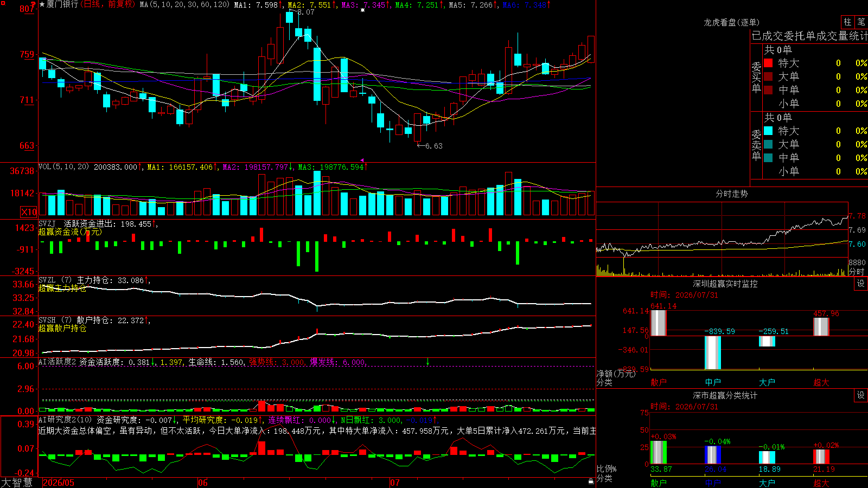868x488 pixels.
Task: Click the 超赢资金流(万元) legend label
Action: (x=69, y=232)
